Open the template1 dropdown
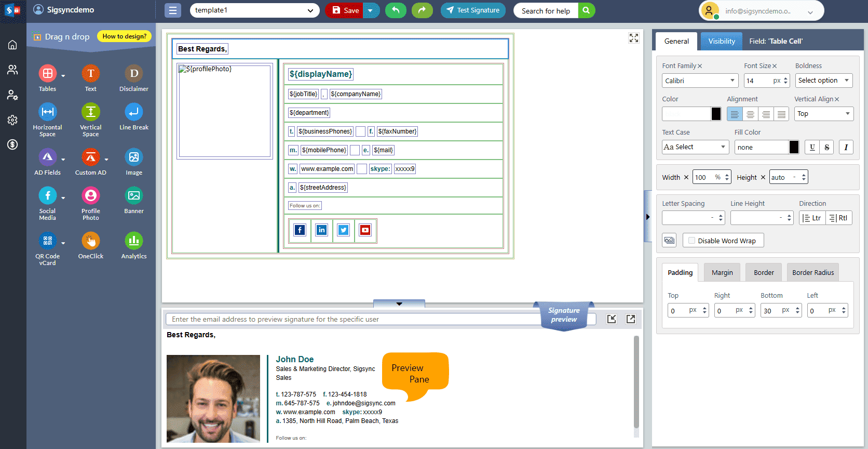Screen dimensions: 868x449 pyautogui.click(x=254, y=10)
